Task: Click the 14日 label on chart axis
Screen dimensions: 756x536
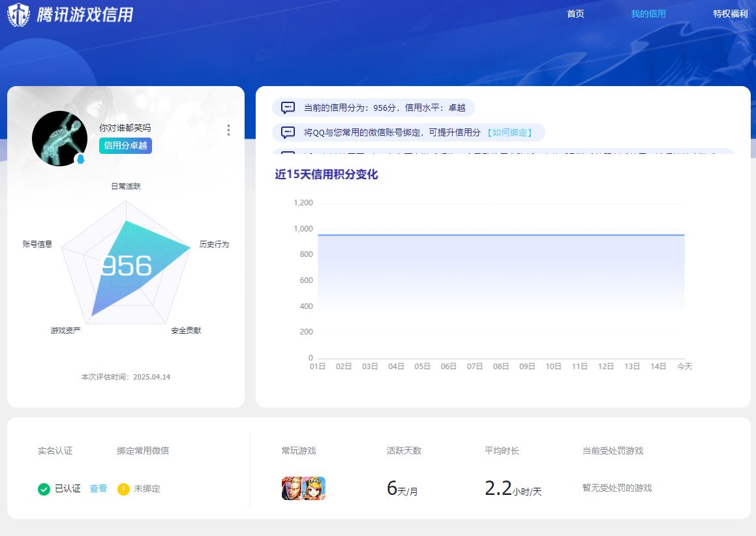Action: [x=658, y=366]
